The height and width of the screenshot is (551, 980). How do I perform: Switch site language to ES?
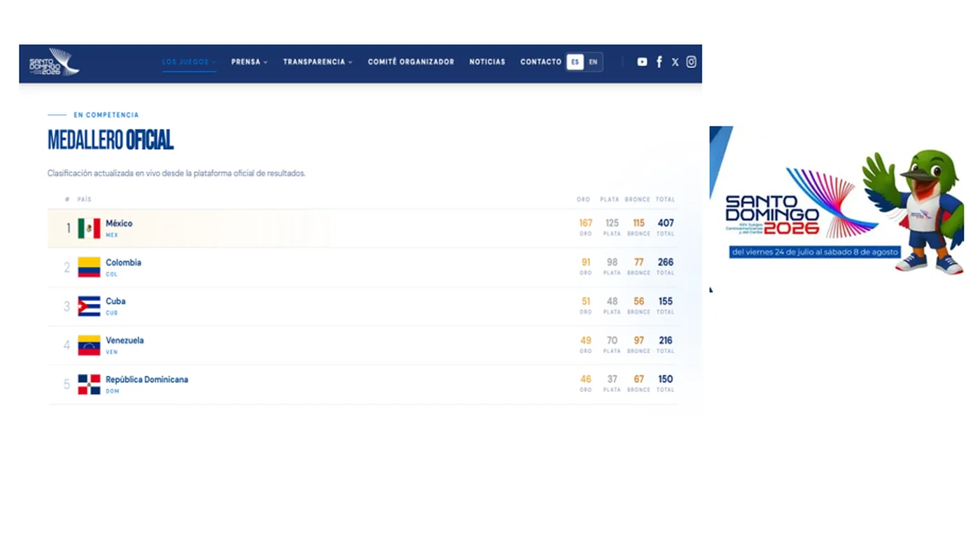[x=575, y=62]
